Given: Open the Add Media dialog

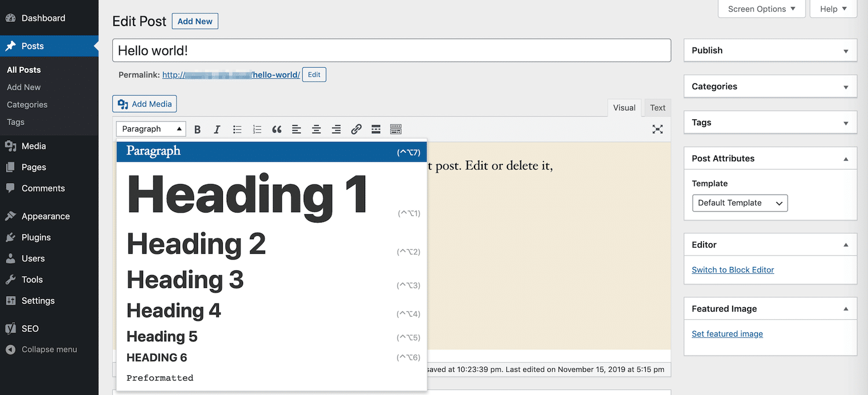Looking at the screenshot, I should (144, 104).
